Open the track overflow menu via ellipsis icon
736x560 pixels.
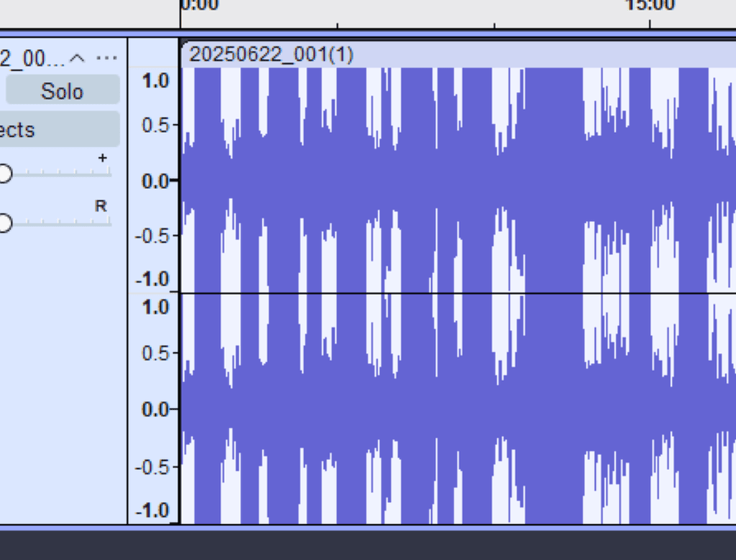[106, 58]
